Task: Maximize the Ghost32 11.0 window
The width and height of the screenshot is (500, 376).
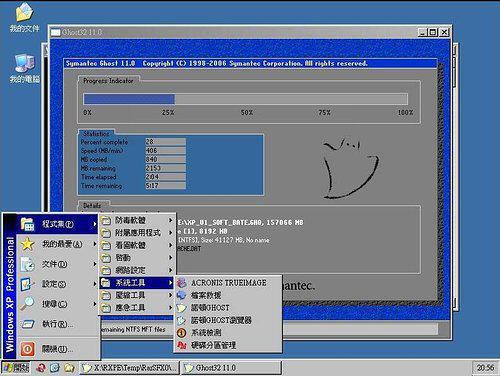Action: click(433, 32)
